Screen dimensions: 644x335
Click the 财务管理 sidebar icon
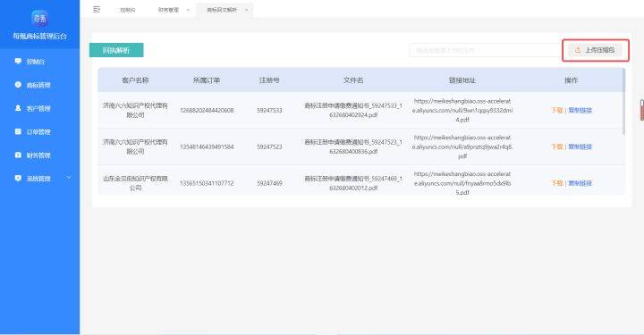18,155
